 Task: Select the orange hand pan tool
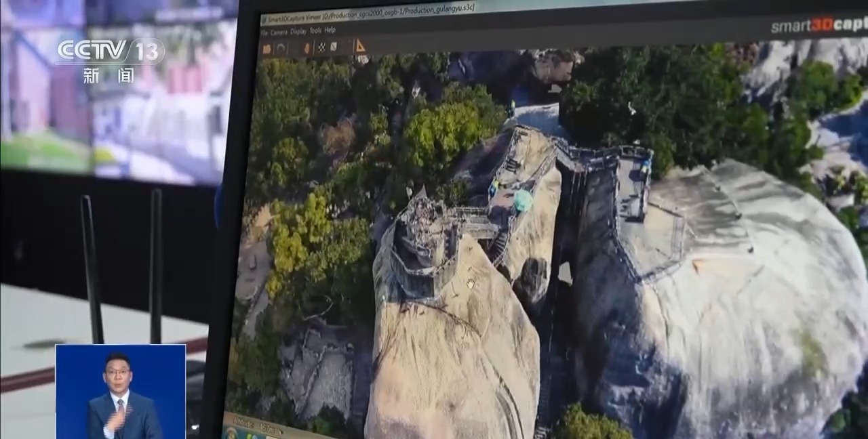coord(307,48)
